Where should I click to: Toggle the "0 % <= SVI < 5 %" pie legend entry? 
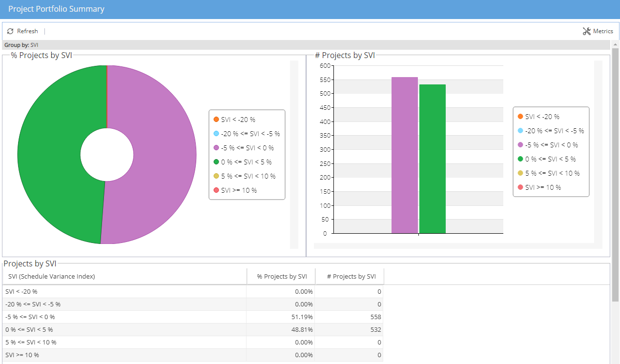coord(244,162)
